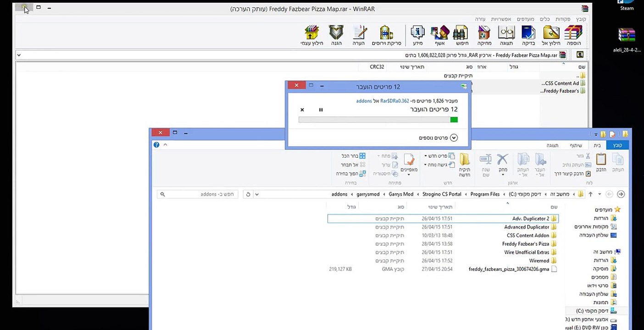Click the green transfer progress bar

(x=378, y=120)
